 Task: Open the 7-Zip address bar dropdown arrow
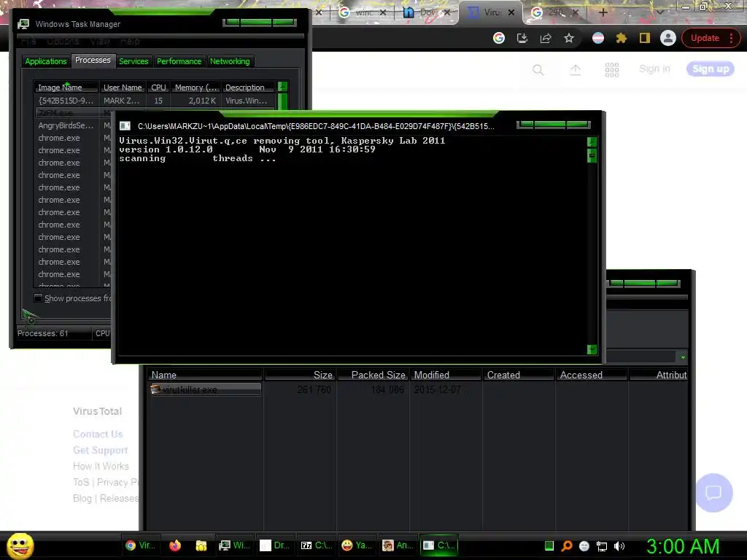coord(683,357)
